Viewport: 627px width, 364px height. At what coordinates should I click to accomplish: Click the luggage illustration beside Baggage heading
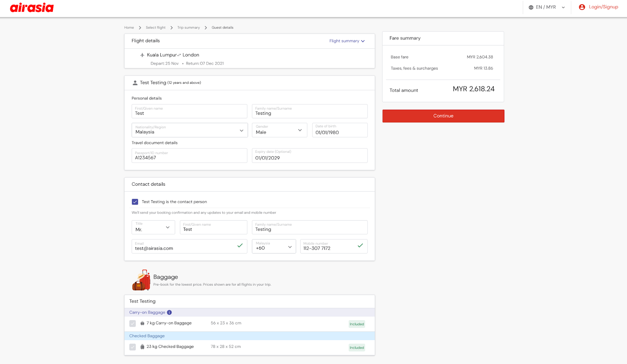pyautogui.click(x=141, y=280)
